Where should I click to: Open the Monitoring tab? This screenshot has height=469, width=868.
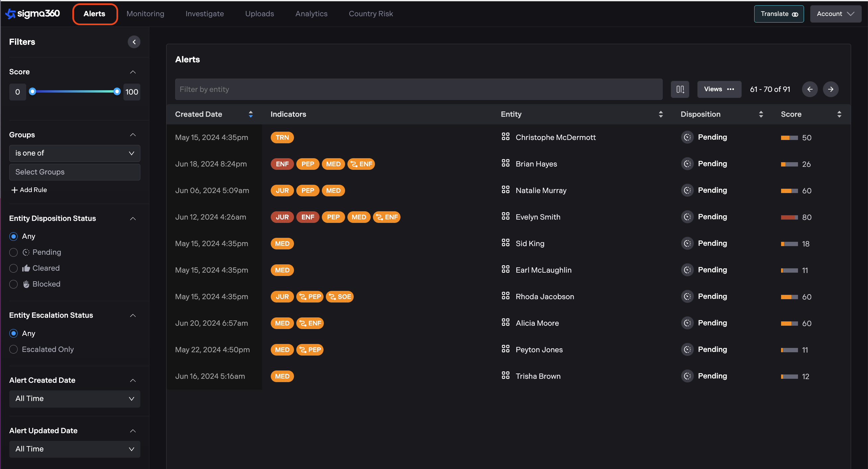145,14
